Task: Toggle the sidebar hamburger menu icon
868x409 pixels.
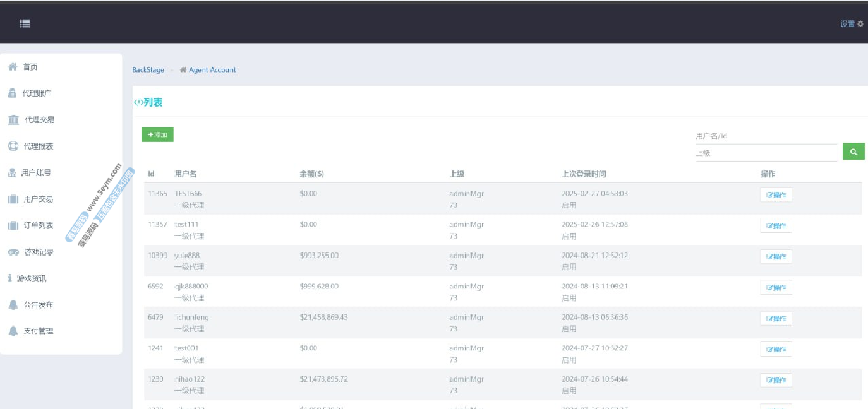Action: [25, 23]
